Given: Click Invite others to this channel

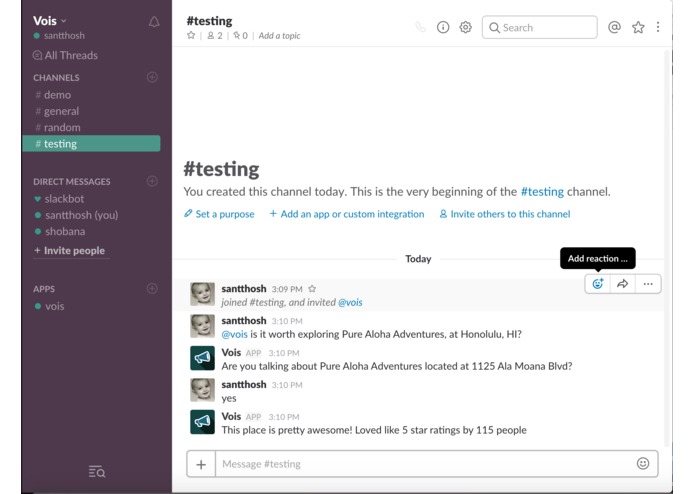Looking at the screenshot, I should point(505,214).
